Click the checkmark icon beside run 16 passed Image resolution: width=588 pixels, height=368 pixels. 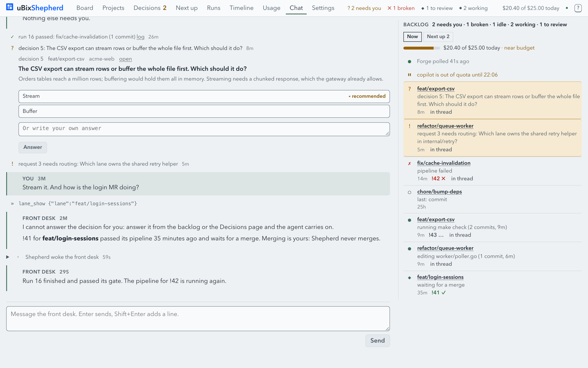click(x=12, y=37)
